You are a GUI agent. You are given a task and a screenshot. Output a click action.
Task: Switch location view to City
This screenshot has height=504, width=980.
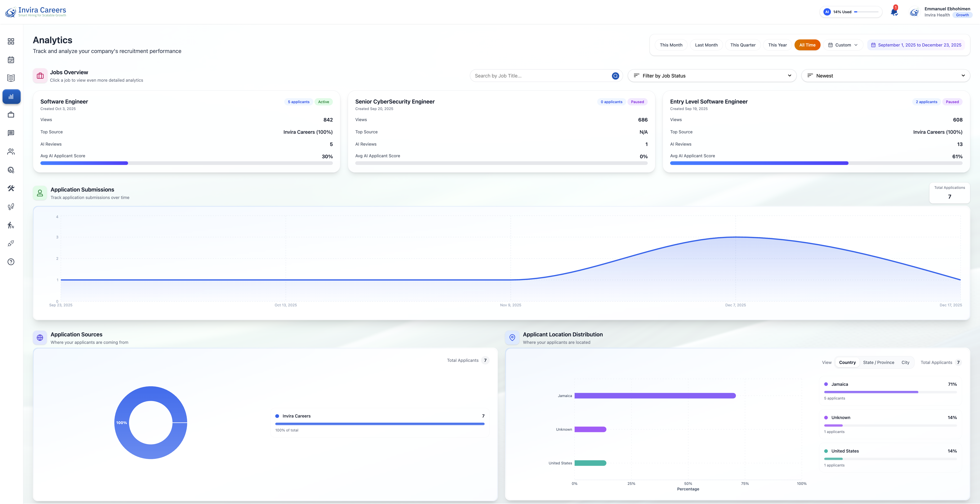point(905,362)
